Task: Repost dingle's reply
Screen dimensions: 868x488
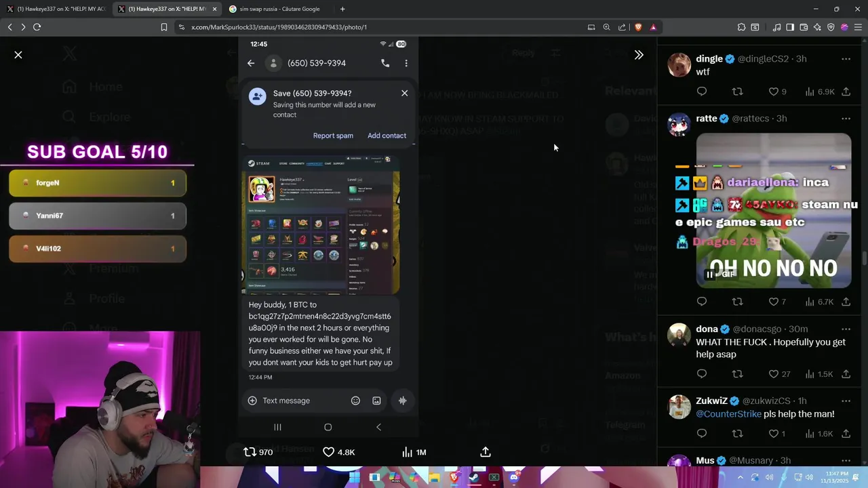Action: point(737,91)
